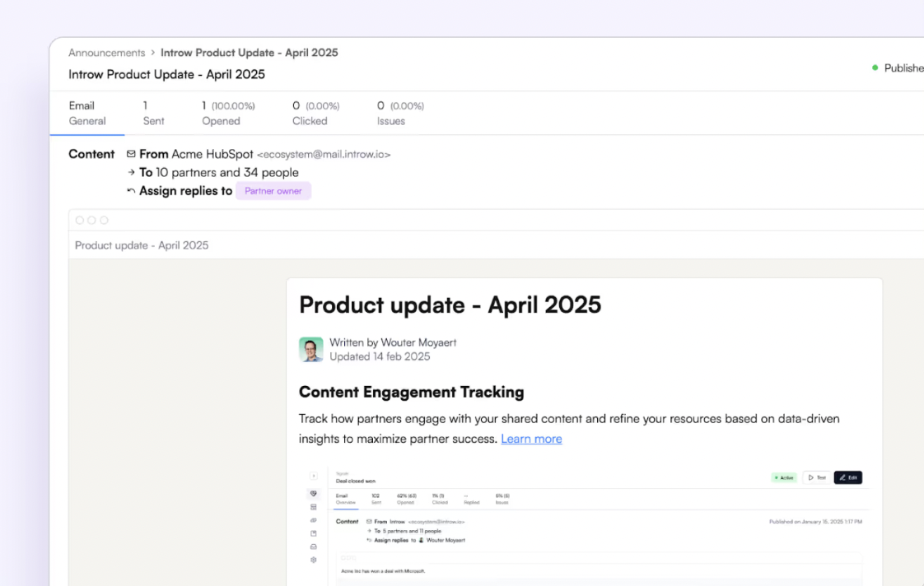Screen dimensions: 924x586
Task: Click the Partner owner tag
Action: tap(273, 191)
